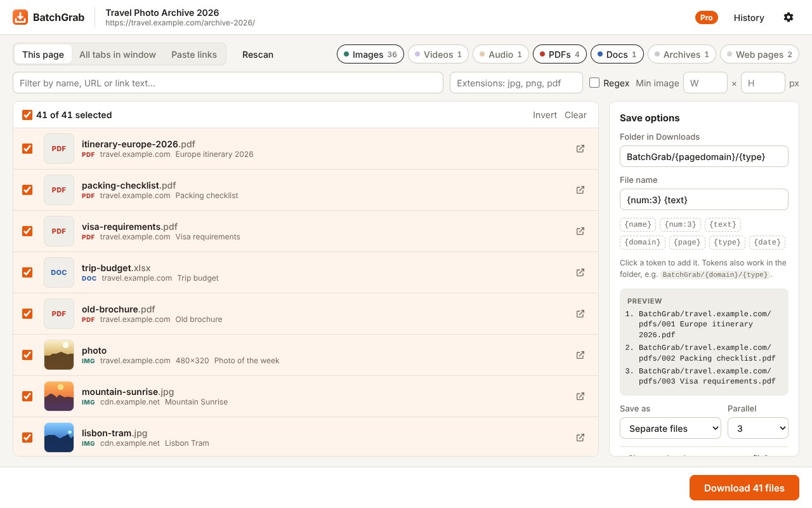Open lisbon-tram.jpg external link icon

[x=580, y=438]
